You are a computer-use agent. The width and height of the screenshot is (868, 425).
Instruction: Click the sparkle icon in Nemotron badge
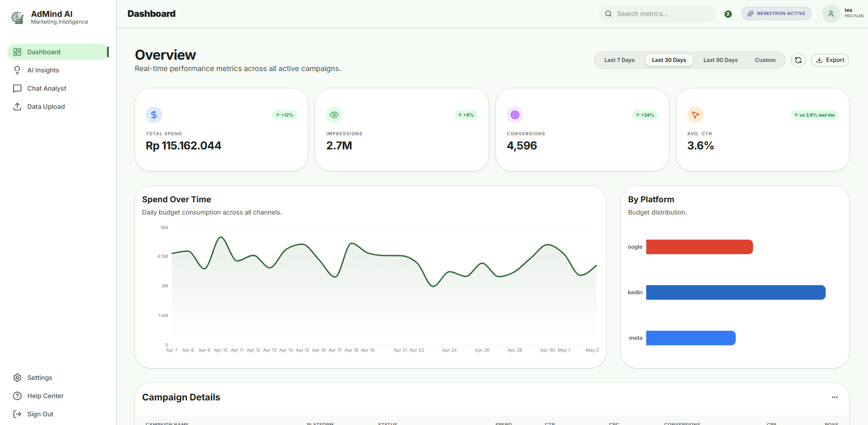pyautogui.click(x=751, y=14)
